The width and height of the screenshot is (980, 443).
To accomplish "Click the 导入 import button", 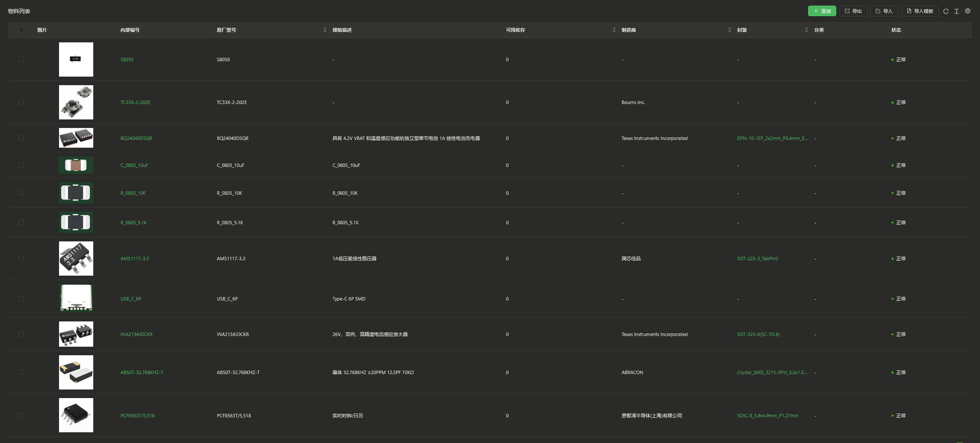I will coord(884,11).
